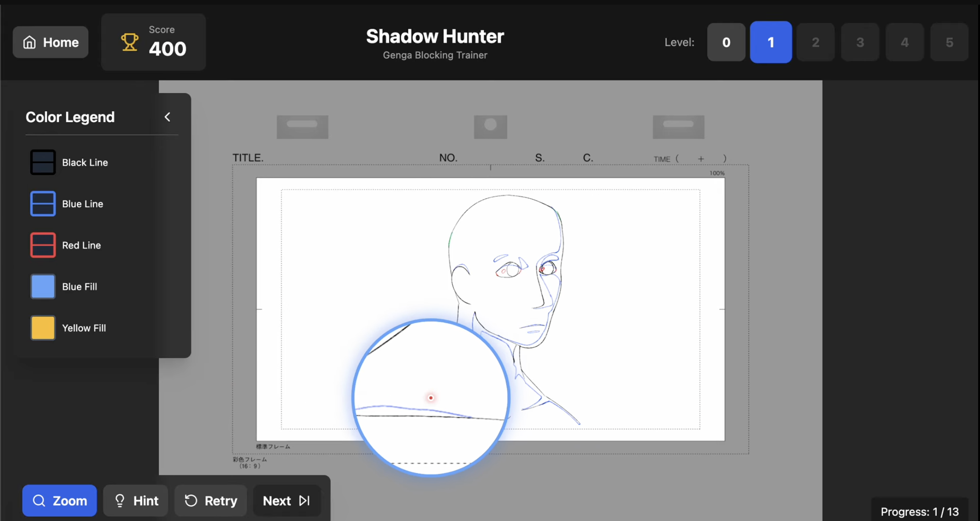Click the magnifier icon on Zoom

39,500
